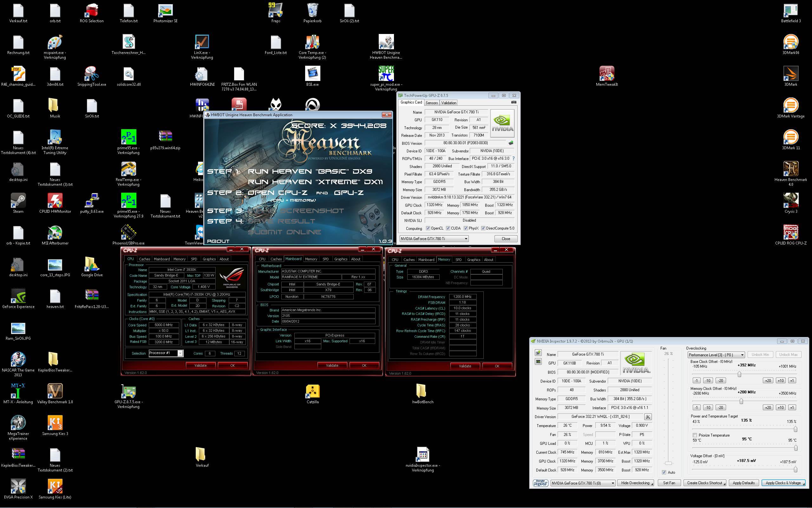Open the EVGA Precision X desktop icon
The image size is (812, 508).
point(18,489)
